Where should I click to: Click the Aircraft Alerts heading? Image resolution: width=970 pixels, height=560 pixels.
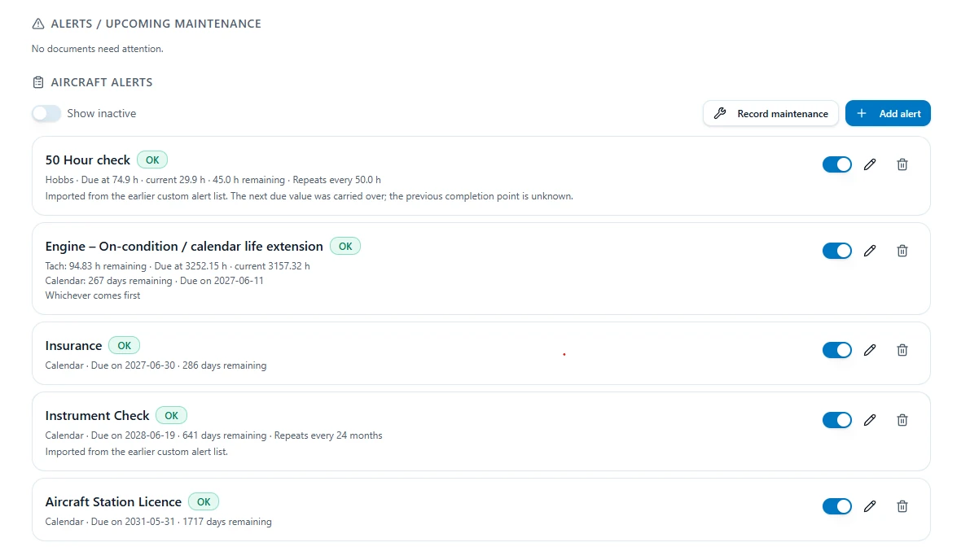pyautogui.click(x=102, y=82)
